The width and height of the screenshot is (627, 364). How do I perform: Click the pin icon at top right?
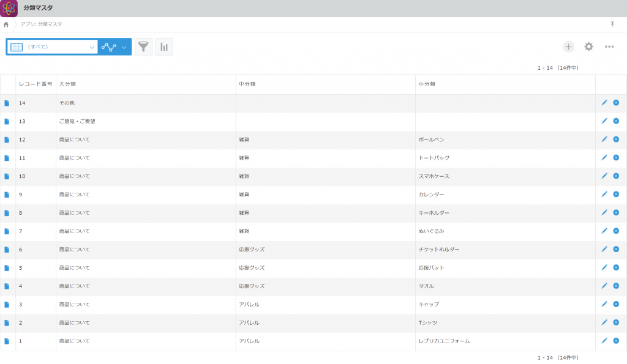pyautogui.click(x=612, y=24)
